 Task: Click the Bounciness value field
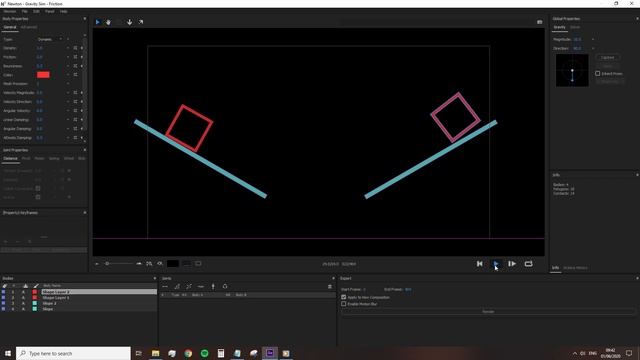40,66
